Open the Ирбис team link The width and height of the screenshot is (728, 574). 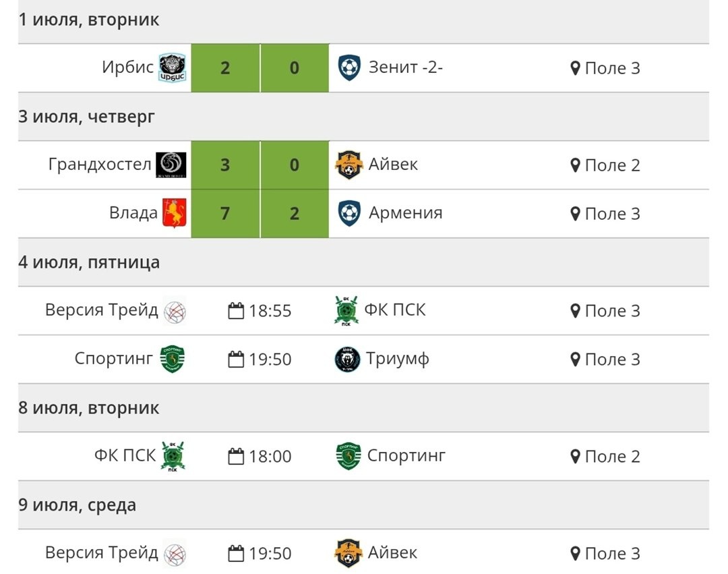pyautogui.click(x=127, y=68)
